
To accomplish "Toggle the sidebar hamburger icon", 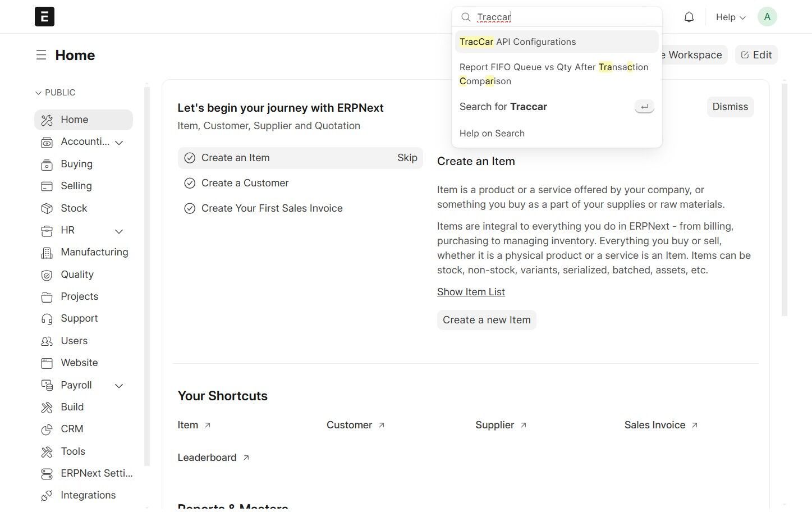I will point(41,55).
